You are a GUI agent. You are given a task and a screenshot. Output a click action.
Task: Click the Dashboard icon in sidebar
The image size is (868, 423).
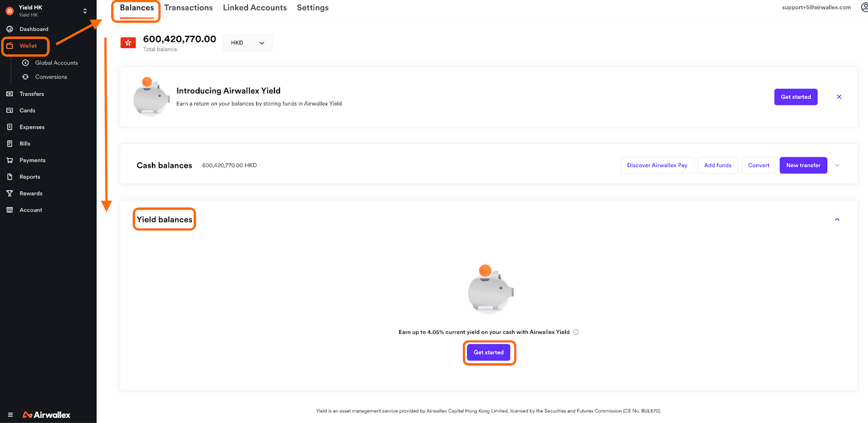9,29
